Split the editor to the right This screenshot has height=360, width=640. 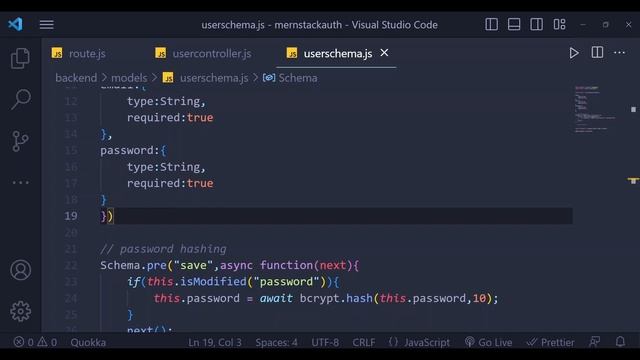(x=597, y=53)
